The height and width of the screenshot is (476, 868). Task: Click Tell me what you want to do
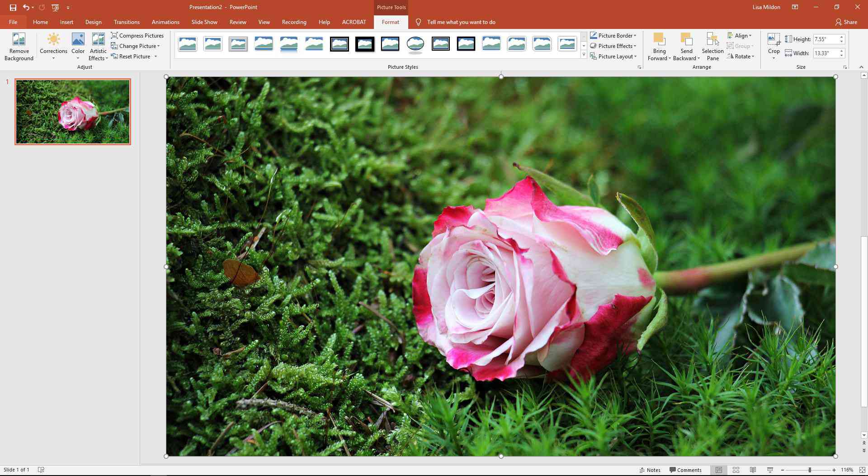461,22
